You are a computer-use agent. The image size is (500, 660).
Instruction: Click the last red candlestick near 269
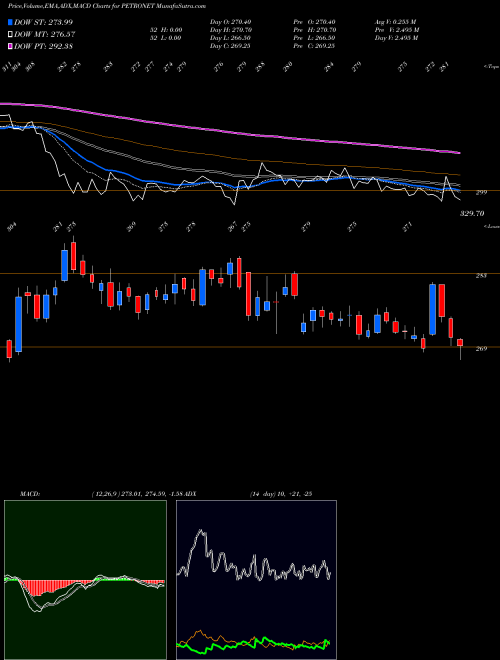460,343
